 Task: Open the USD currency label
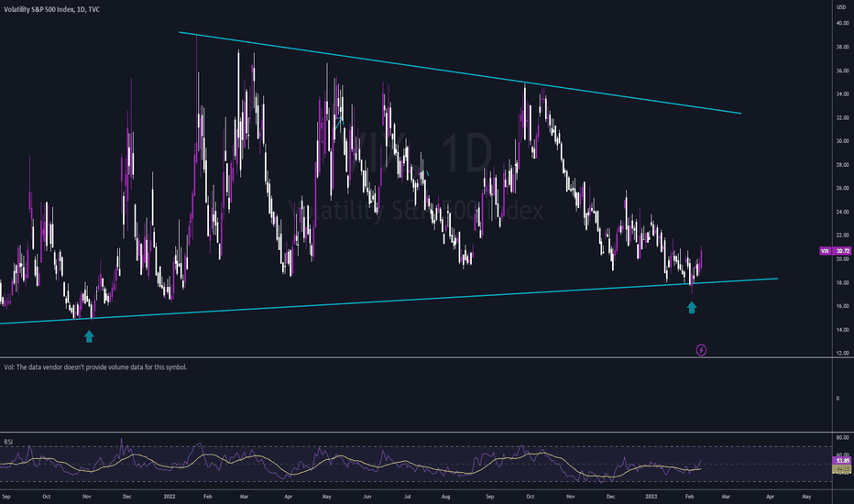click(841, 7)
